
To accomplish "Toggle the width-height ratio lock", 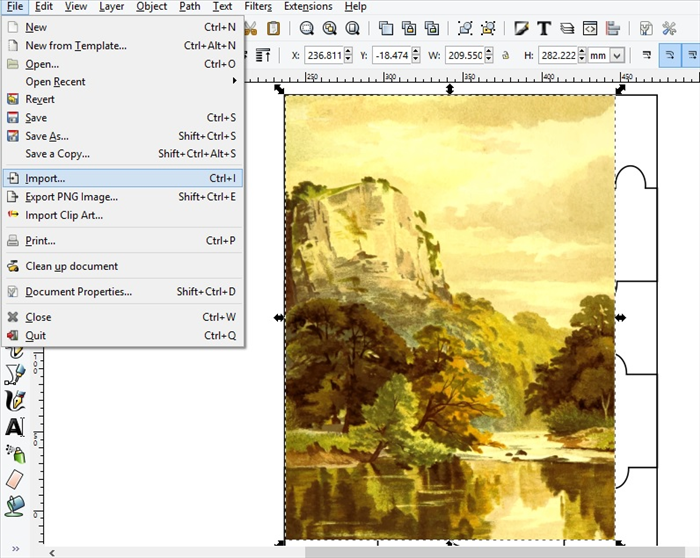I will click(x=506, y=55).
